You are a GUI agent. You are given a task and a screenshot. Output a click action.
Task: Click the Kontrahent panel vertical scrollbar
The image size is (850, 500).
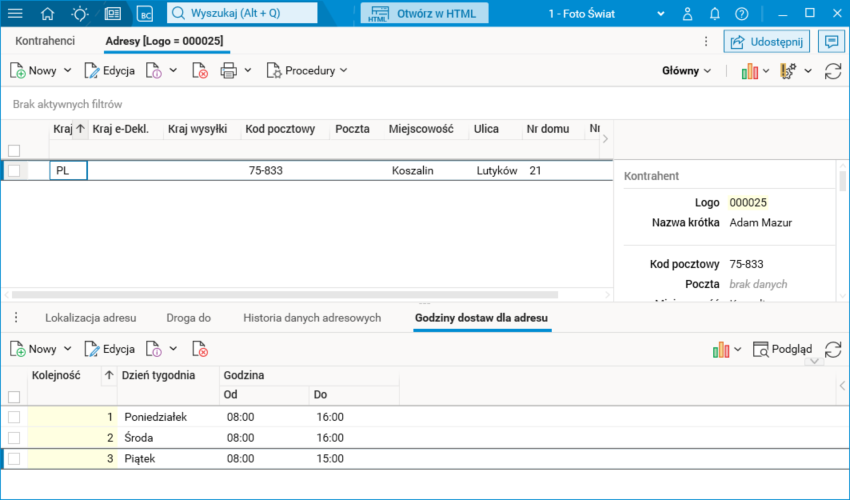tap(842, 181)
